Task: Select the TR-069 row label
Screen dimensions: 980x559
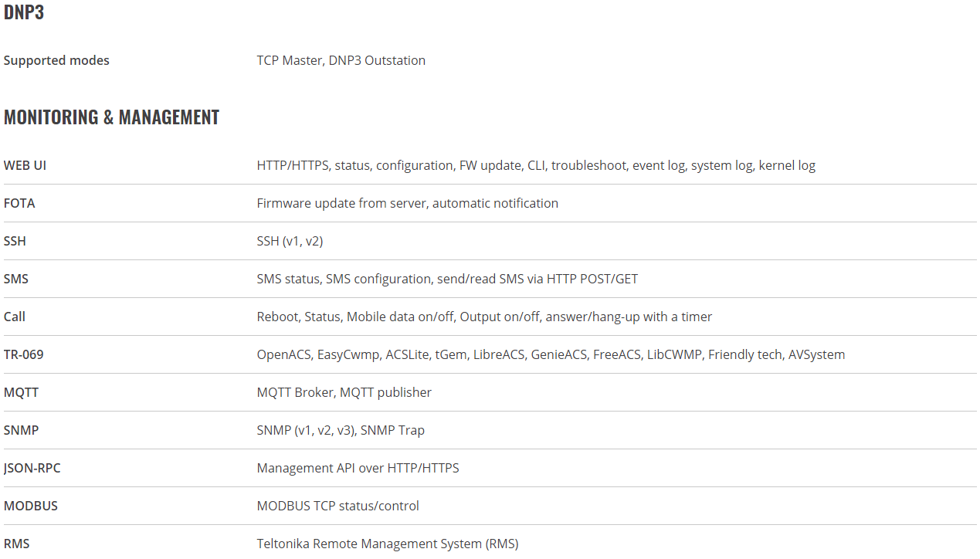Action: [x=24, y=354]
